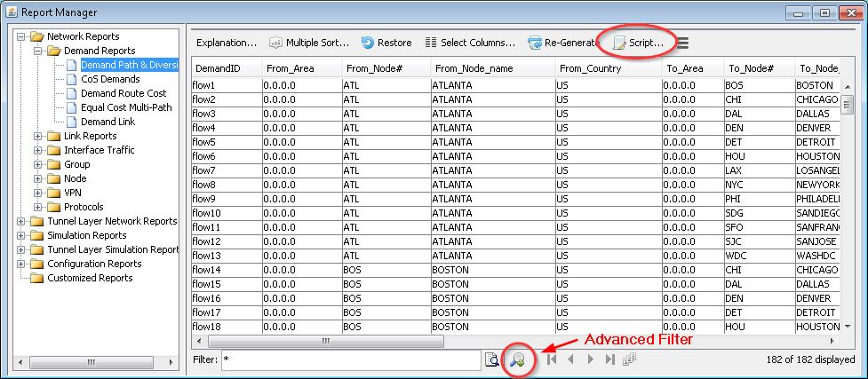Open the hamburger menu icon in toolbar
This screenshot has width=868, height=379.
682,43
